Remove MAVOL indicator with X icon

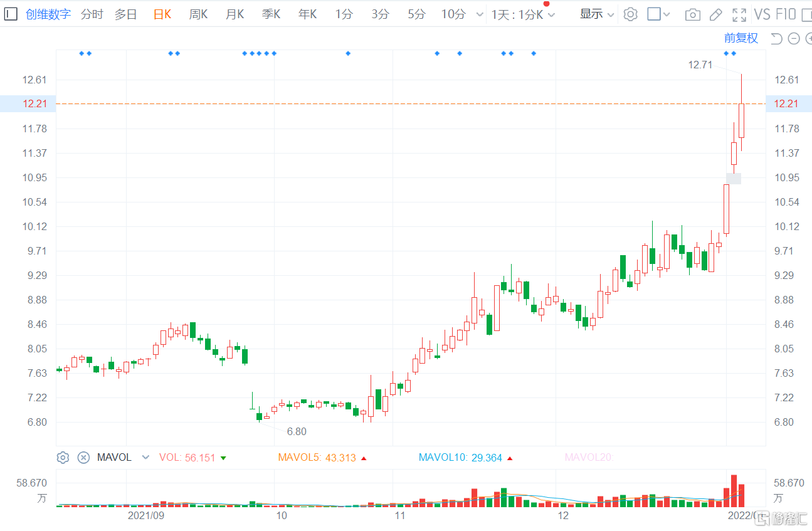click(x=83, y=458)
